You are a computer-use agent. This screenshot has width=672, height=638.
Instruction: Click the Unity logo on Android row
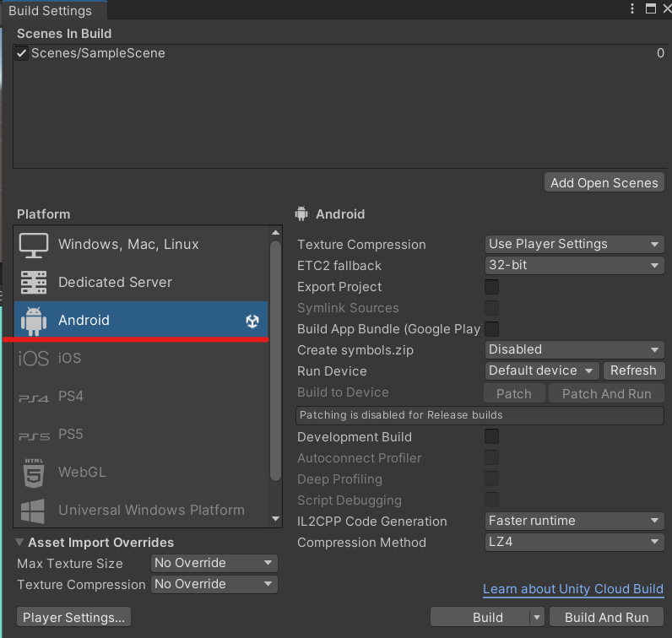coord(252,321)
